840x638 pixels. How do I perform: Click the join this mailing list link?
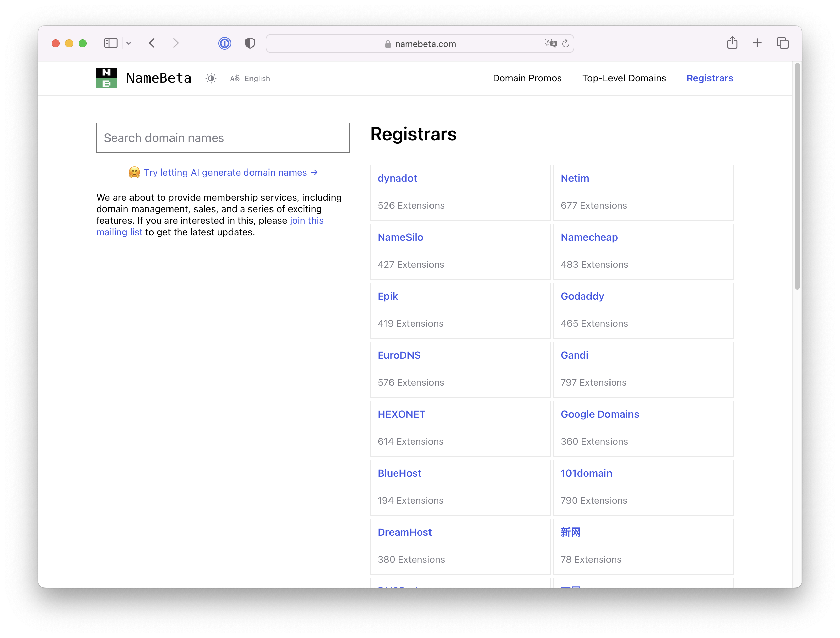coord(209,226)
